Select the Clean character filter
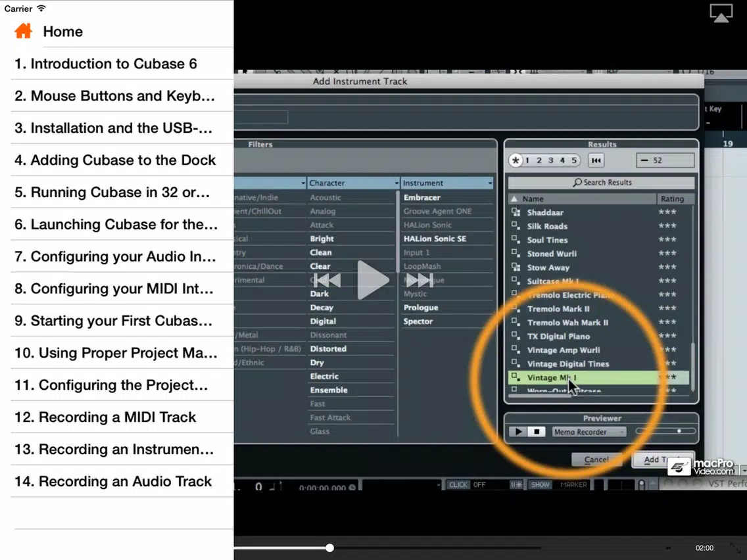The width and height of the screenshot is (747, 560). [x=321, y=252]
